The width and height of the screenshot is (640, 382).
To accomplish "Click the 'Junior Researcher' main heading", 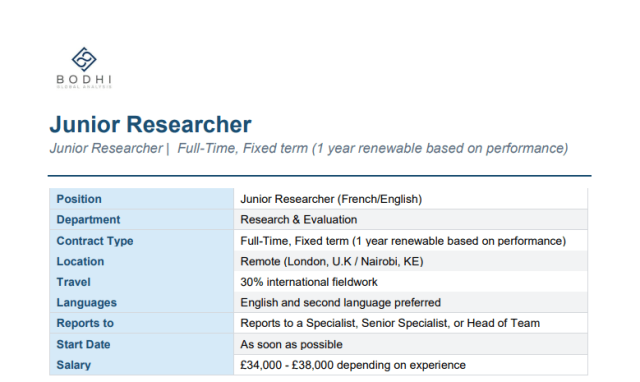I will point(150,124).
